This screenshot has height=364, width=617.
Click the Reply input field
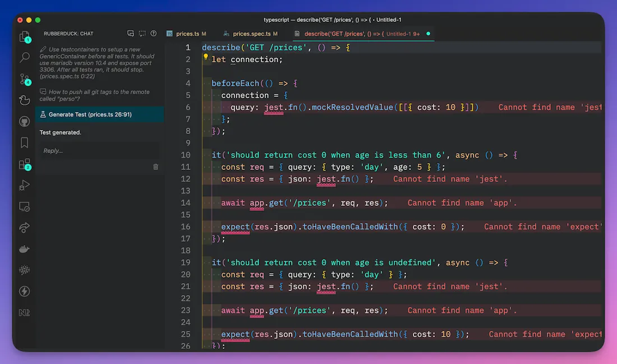[x=99, y=150]
